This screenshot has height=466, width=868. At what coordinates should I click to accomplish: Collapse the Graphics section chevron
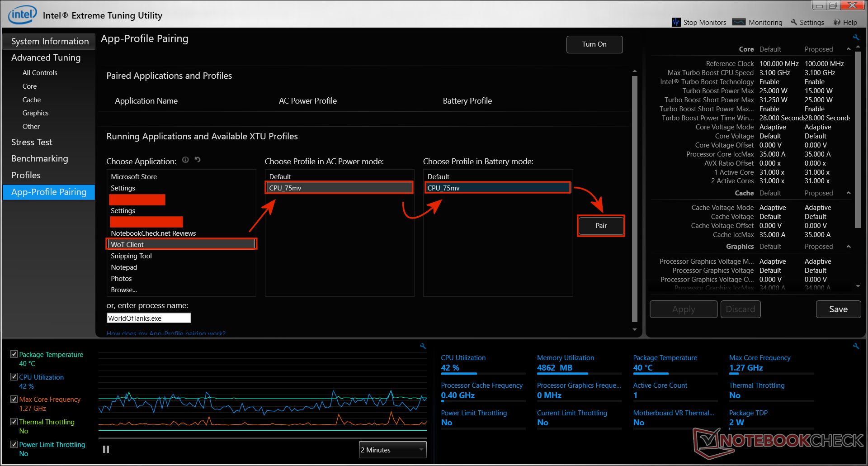pyautogui.click(x=849, y=247)
